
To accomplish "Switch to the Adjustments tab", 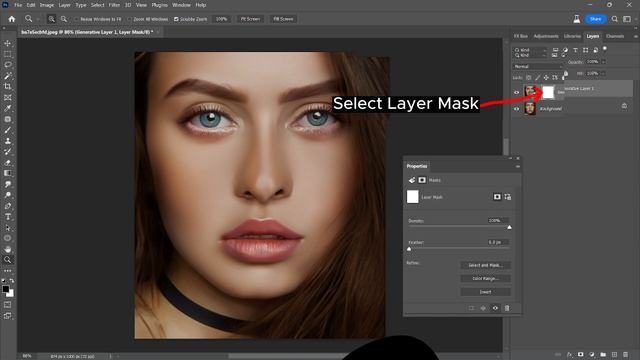I will point(546,36).
